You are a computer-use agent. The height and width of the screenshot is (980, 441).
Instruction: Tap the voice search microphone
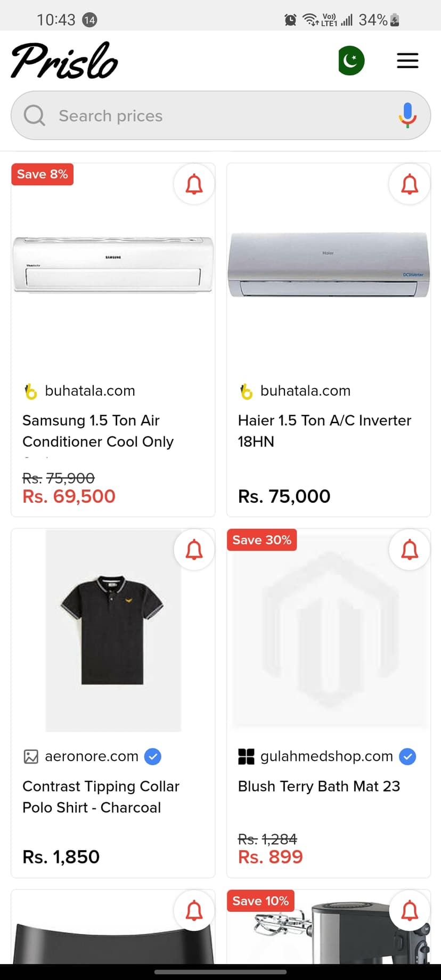[407, 115]
